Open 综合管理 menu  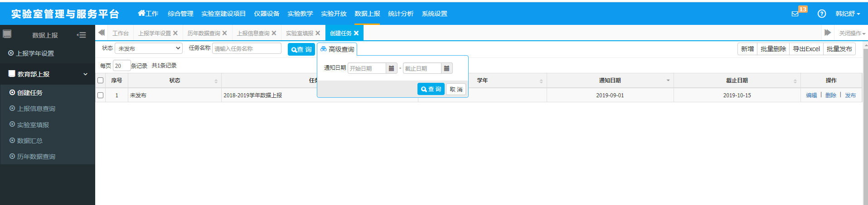point(180,14)
